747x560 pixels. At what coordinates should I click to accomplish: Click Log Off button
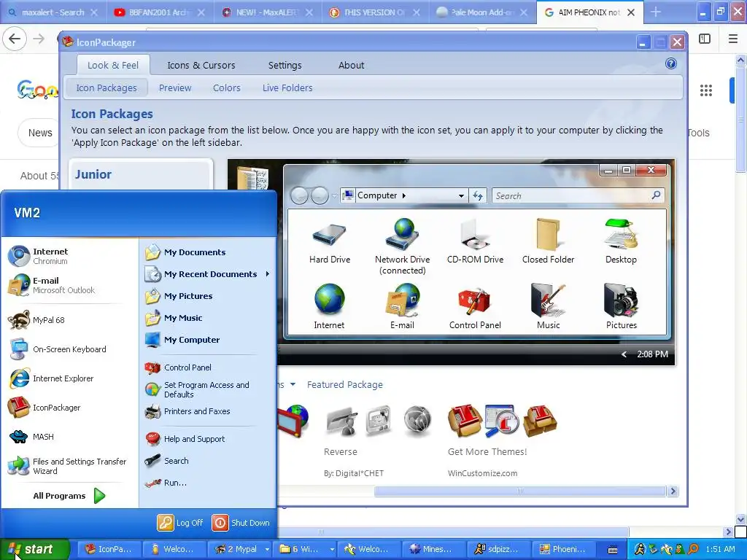[181, 523]
